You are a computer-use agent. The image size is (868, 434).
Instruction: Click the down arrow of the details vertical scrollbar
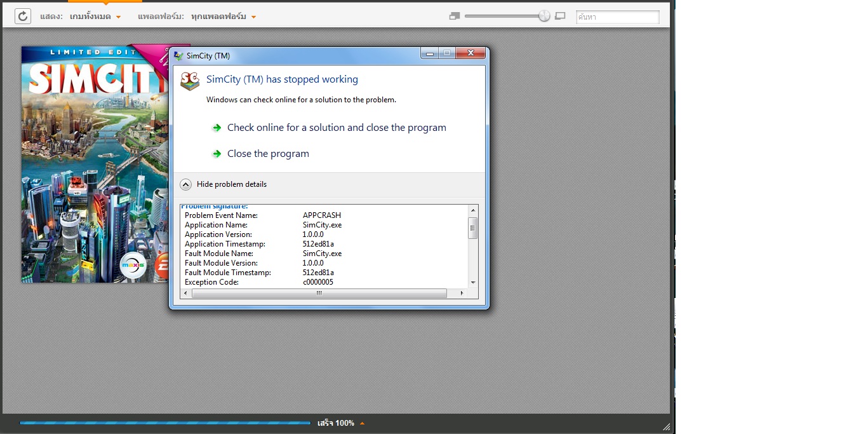tap(472, 282)
